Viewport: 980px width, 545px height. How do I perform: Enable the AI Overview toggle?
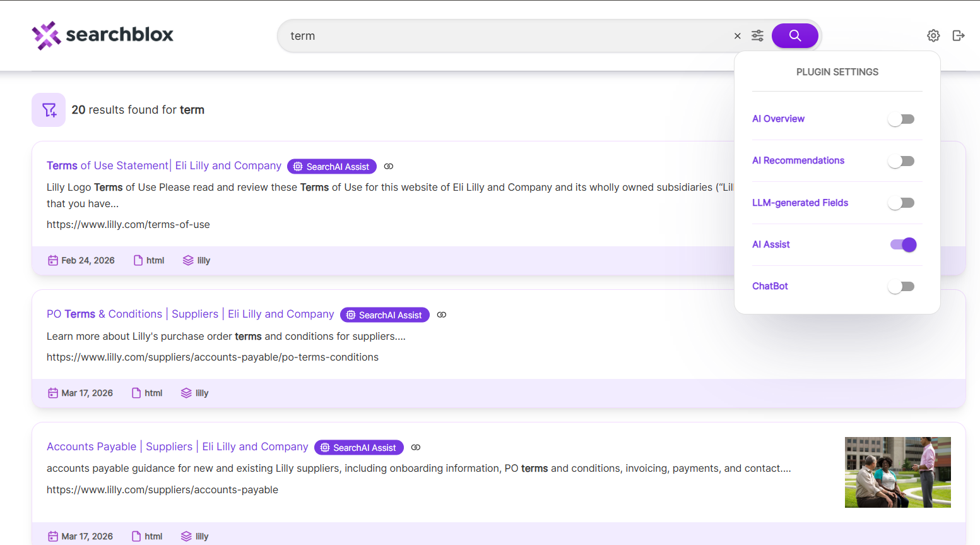coord(901,119)
